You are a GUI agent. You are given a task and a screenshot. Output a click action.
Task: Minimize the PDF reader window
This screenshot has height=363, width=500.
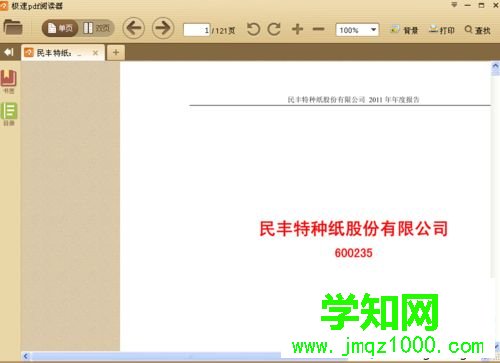468,5
